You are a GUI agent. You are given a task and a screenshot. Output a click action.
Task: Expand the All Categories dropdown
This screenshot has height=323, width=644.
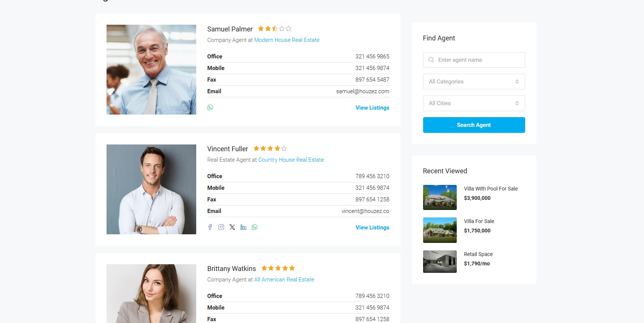coord(474,82)
